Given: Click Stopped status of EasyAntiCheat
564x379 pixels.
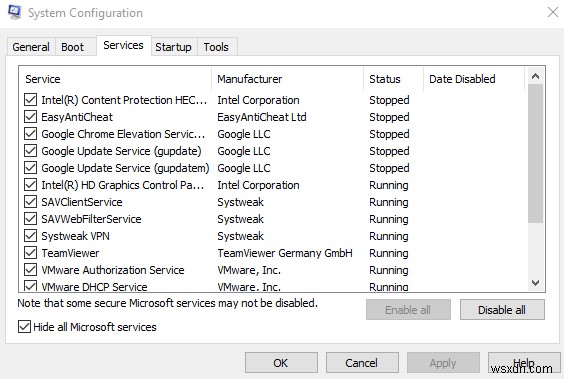Looking at the screenshot, I should click(389, 117).
